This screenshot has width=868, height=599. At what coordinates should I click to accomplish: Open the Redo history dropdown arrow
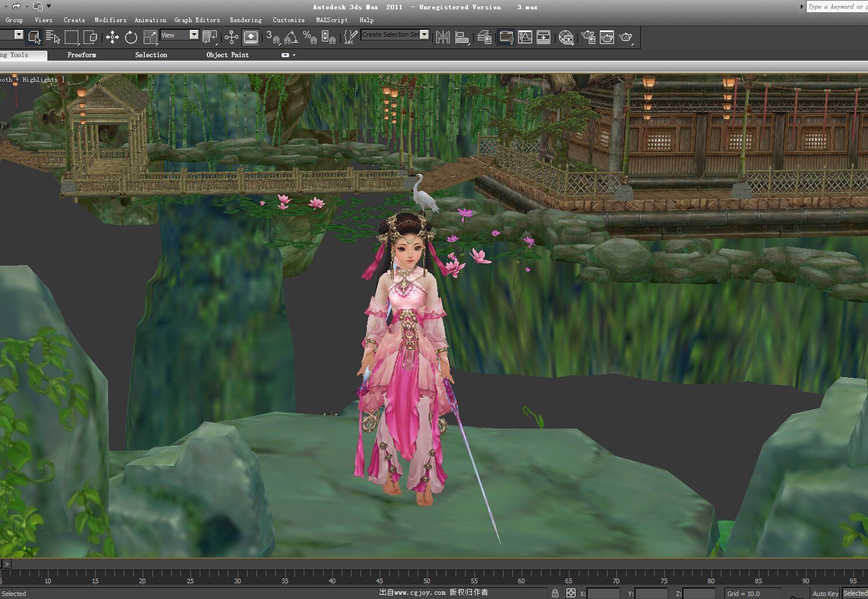[x=27, y=6]
